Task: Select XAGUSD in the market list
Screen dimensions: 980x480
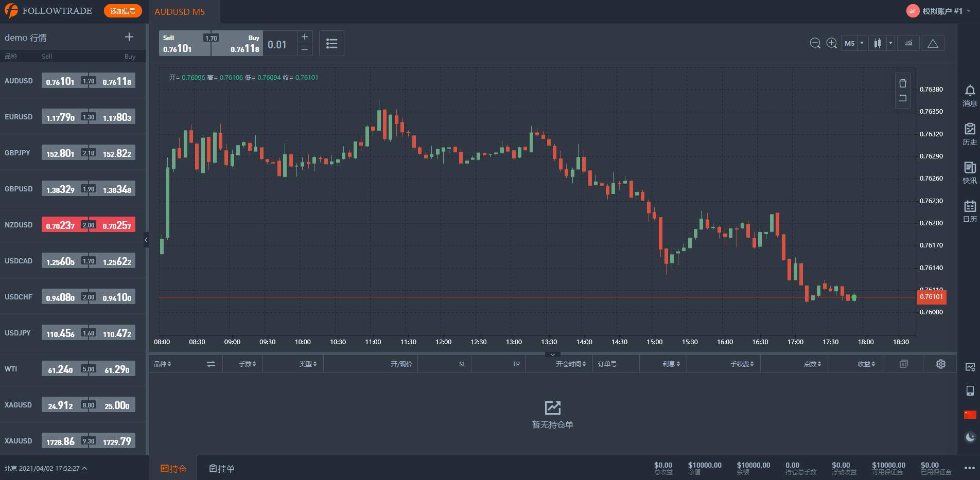Action: [19, 405]
